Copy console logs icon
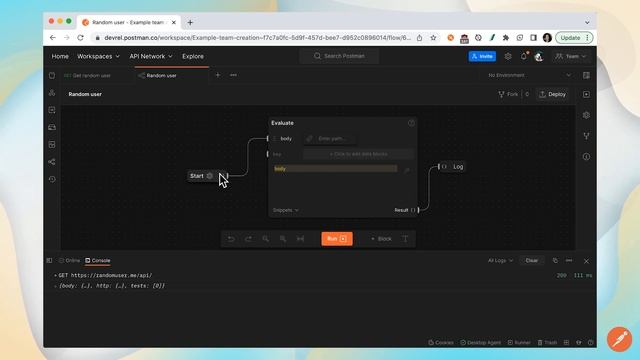 pyautogui.click(x=555, y=260)
